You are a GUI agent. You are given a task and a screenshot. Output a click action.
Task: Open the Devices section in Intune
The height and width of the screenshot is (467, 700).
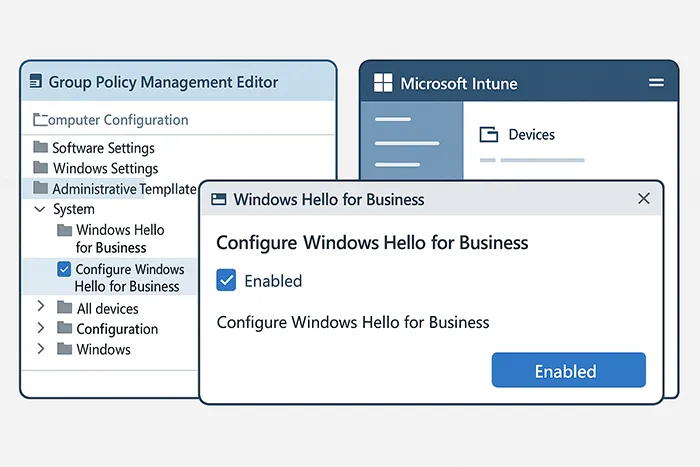coord(531,135)
